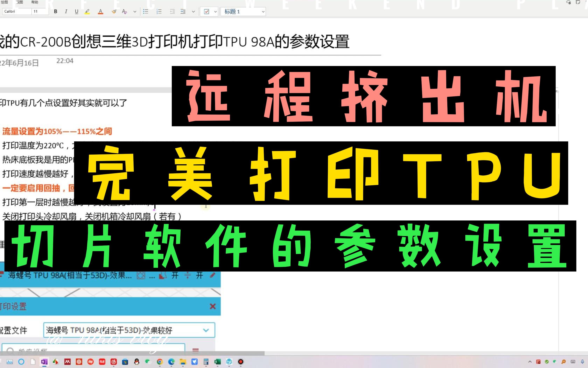The height and width of the screenshot is (368, 588).
Task: Show hidden system tray icons
Action: [530, 362]
